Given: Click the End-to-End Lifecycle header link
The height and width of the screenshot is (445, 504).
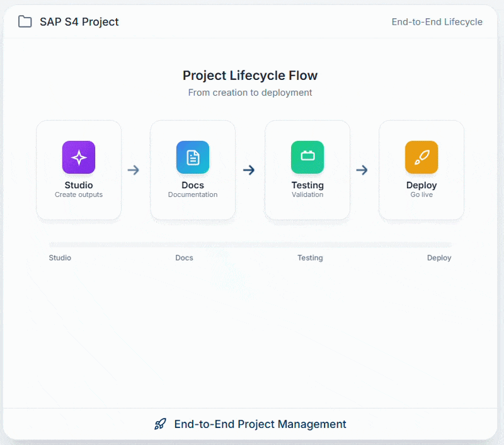Looking at the screenshot, I should click(x=437, y=22).
